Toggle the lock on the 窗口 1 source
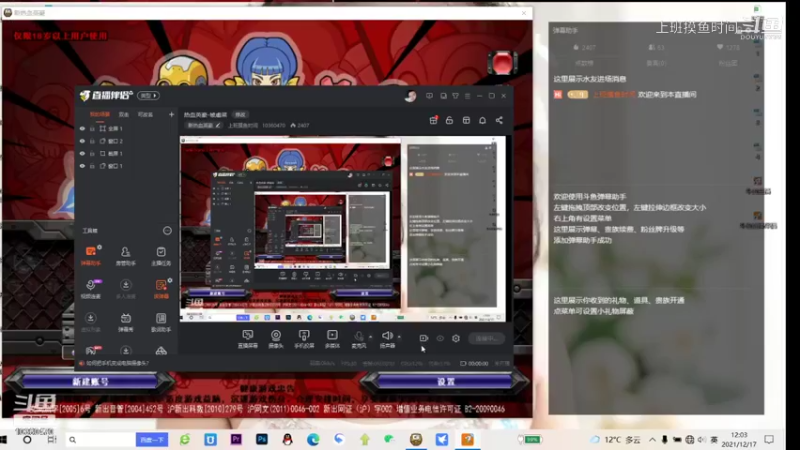The width and height of the screenshot is (800, 450). pyautogui.click(x=92, y=166)
